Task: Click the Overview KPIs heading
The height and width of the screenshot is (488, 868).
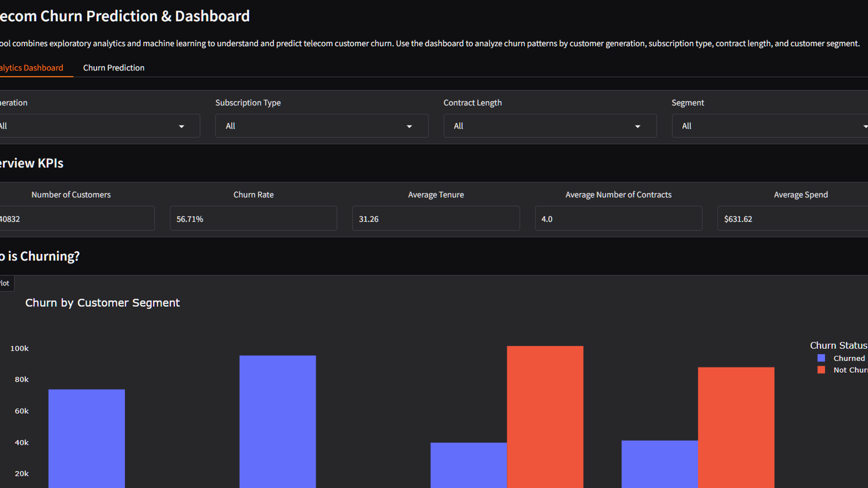Action: 32,163
